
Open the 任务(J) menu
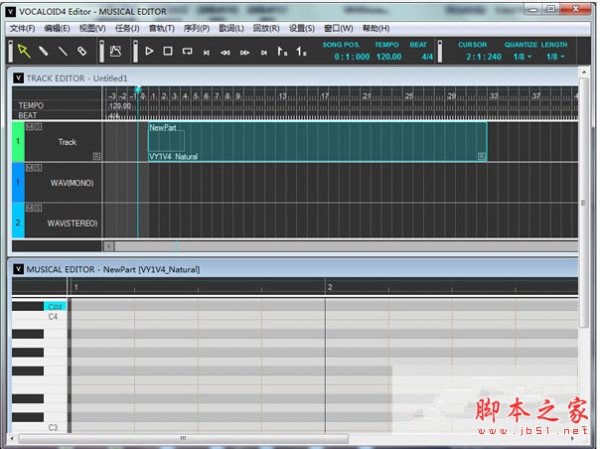[x=127, y=28]
